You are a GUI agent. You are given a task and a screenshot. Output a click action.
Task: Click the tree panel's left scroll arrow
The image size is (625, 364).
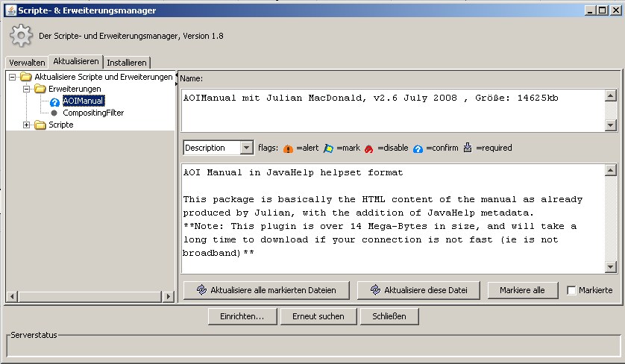pos(13,296)
